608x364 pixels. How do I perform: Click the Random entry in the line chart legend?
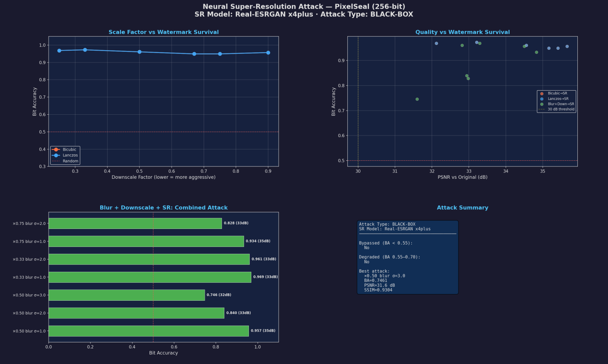tap(65, 161)
